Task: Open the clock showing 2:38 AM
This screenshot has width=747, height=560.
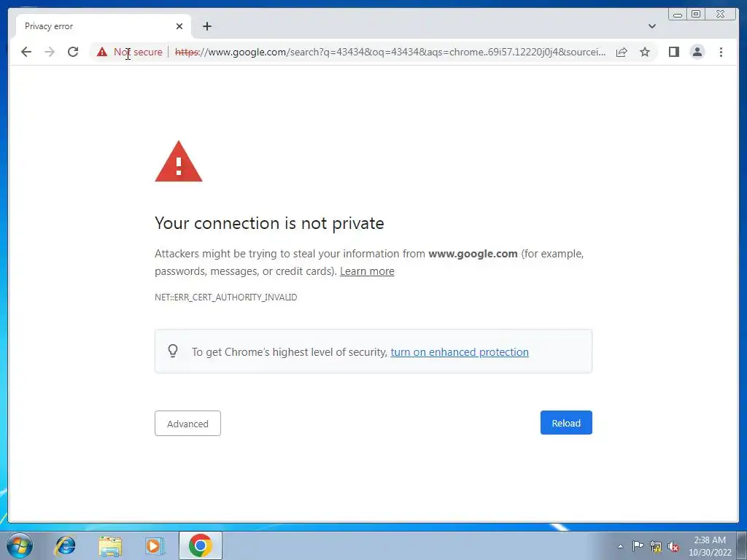Action: tap(709, 546)
